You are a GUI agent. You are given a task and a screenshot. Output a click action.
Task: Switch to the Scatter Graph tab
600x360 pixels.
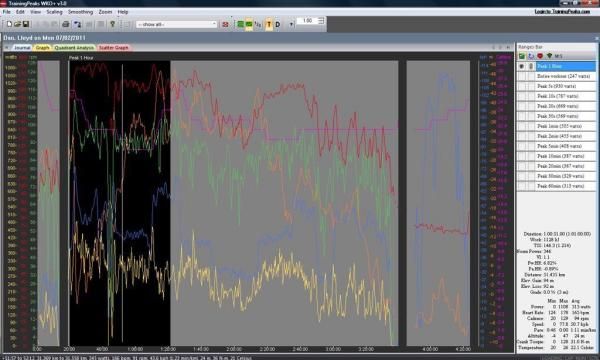point(113,47)
